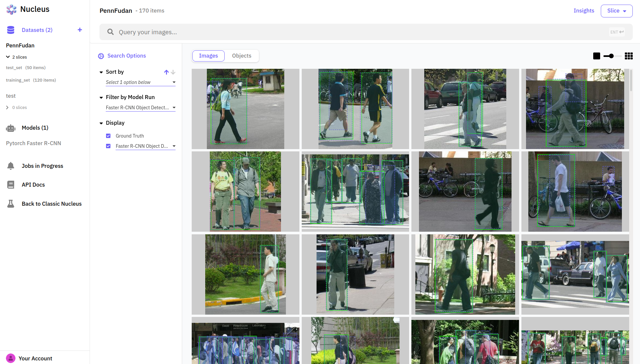The width and height of the screenshot is (640, 364).
Task: Open the Filter by Model Run dropdown
Action: (x=141, y=108)
